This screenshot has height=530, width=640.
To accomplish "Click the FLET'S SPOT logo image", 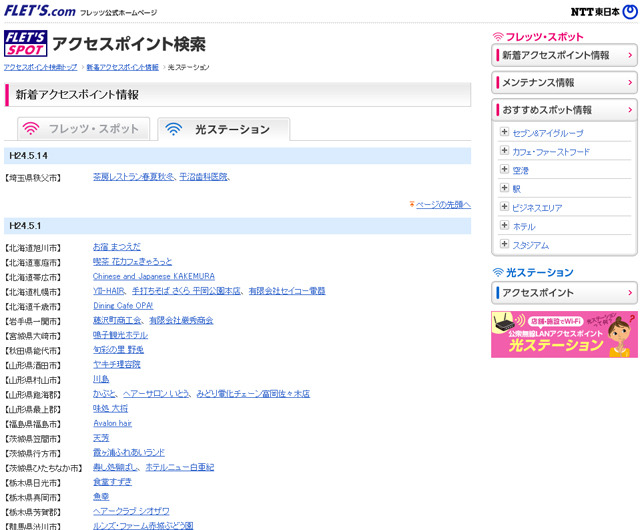I will coord(26,43).
